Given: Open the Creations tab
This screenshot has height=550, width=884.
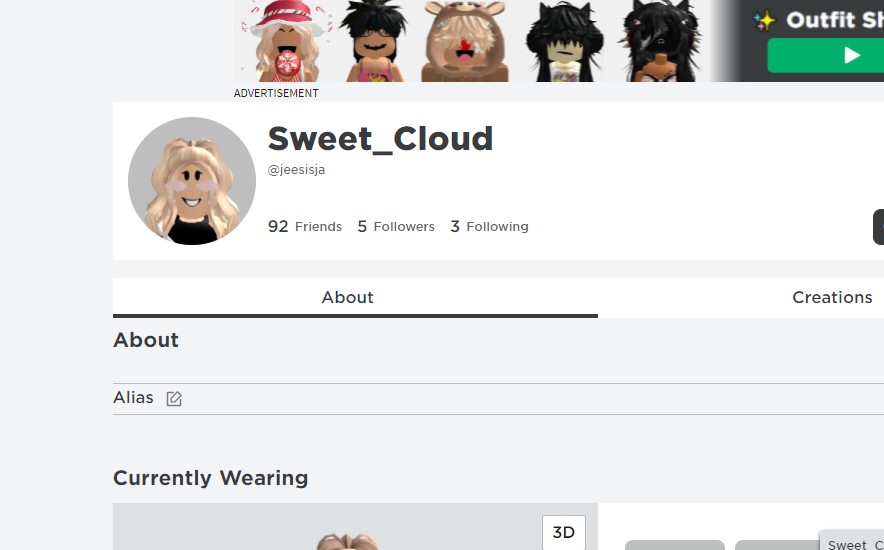Looking at the screenshot, I should click(832, 297).
